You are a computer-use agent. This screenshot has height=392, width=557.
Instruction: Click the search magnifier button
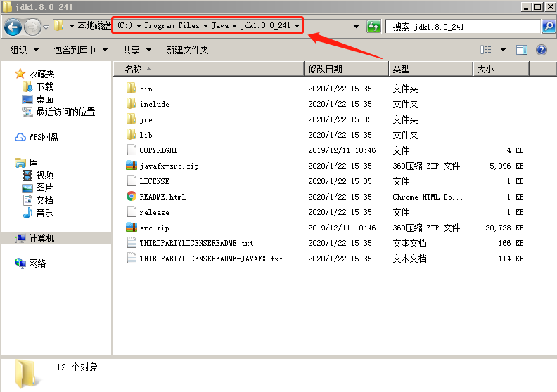pos(549,26)
